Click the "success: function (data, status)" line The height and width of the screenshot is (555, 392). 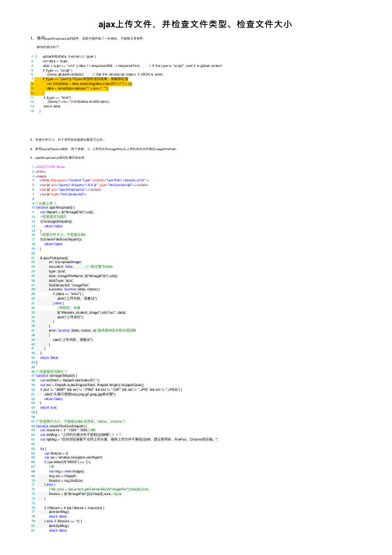click(75, 290)
